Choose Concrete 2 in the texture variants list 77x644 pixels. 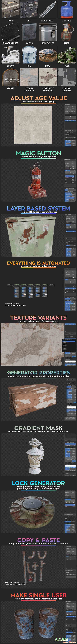point(69,343)
